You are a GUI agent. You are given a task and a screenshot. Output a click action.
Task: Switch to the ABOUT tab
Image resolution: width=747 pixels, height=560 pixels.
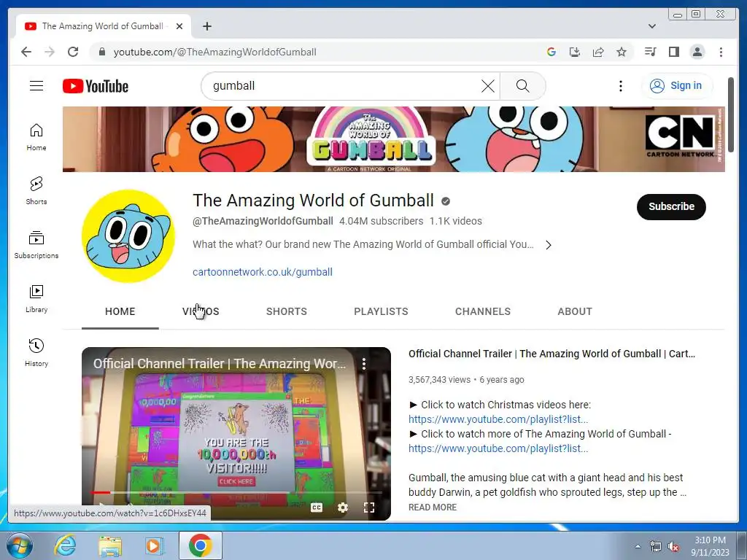pyautogui.click(x=575, y=311)
